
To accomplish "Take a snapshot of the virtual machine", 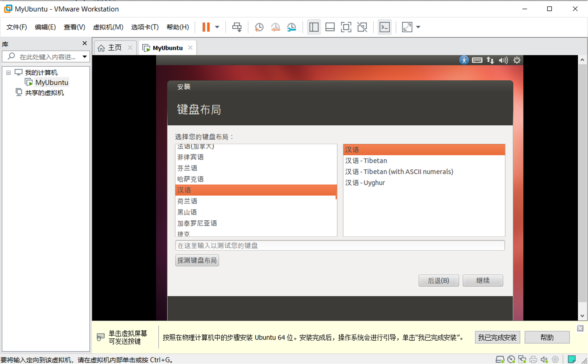I will tap(259, 27).
